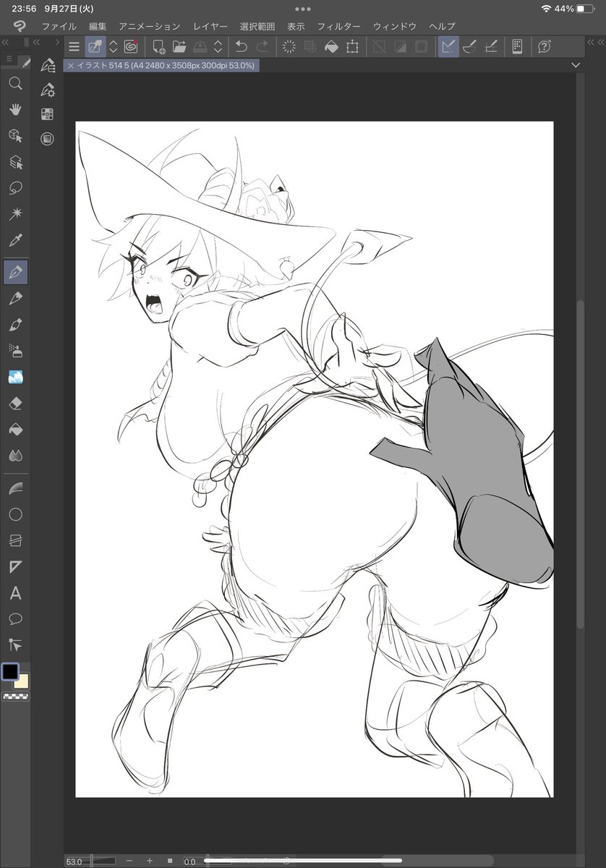Select the Move layer tool
Viewport: 606px width, 868px height.
tap(15, 162)
